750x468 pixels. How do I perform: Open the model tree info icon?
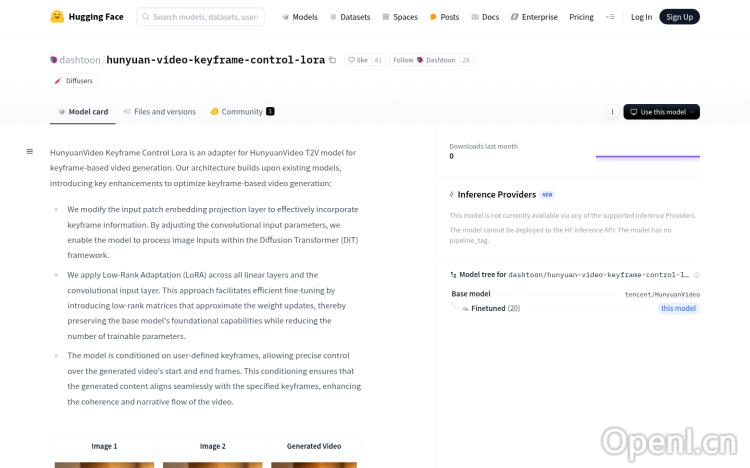696,275
